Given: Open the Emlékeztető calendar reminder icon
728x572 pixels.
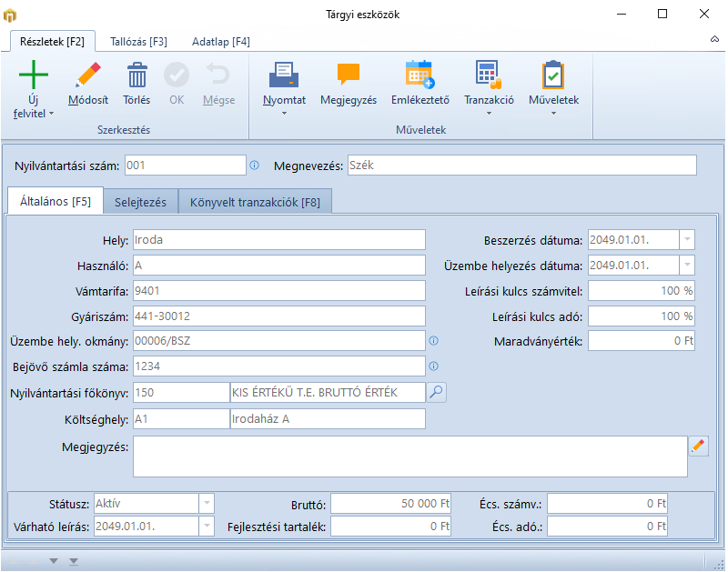Looking at the screenshot, I should tap(420, 75).
